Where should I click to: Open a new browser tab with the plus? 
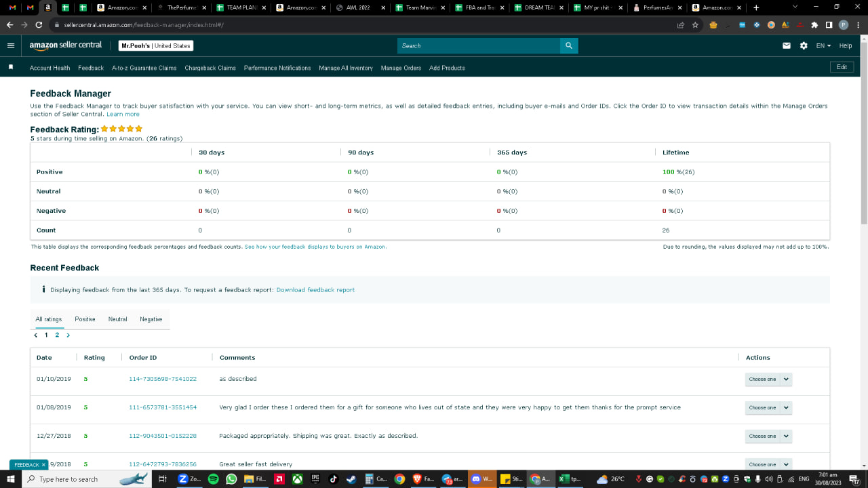(x=756, y=7)
